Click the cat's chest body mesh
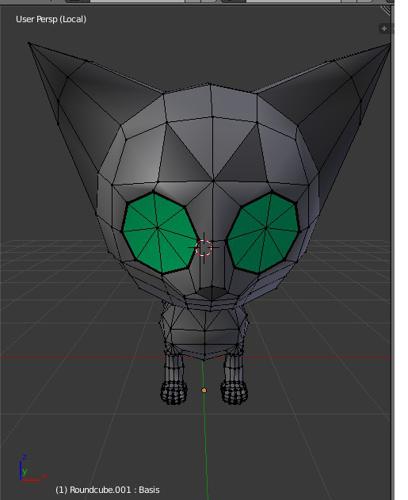 point(204,330)
